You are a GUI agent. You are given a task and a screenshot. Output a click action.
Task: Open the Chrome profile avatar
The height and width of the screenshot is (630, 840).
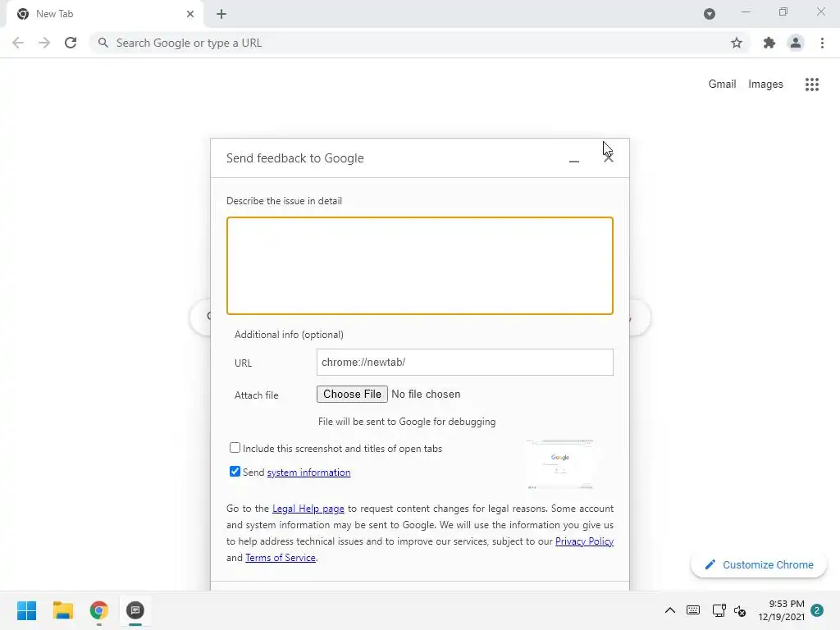(x=796, y=43)
